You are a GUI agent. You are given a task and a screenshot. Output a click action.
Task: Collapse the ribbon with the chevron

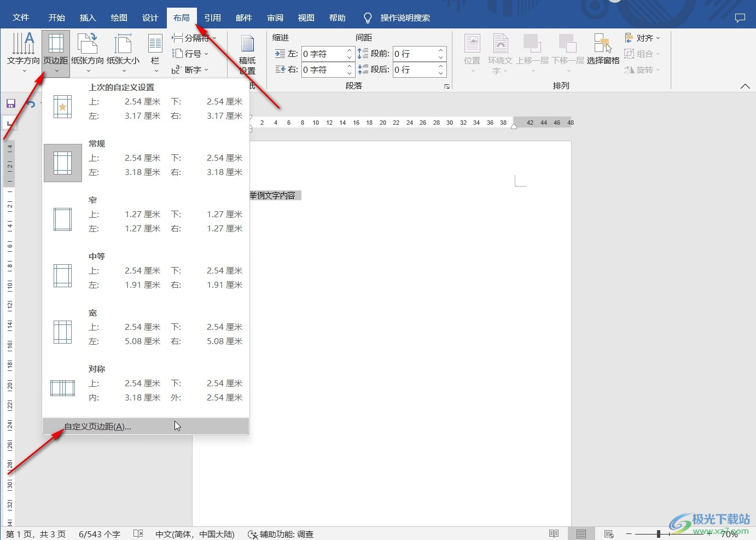[x=745, y=86]
